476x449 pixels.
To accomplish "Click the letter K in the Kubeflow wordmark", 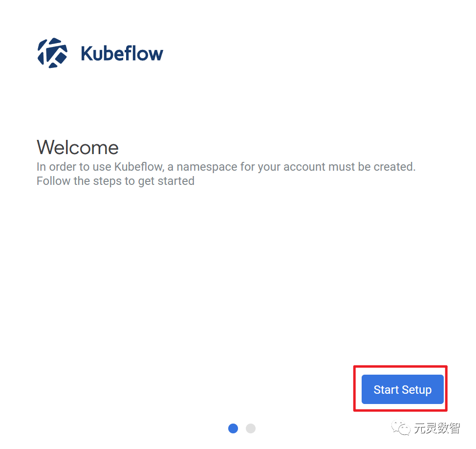I will (x=87, y=53).
